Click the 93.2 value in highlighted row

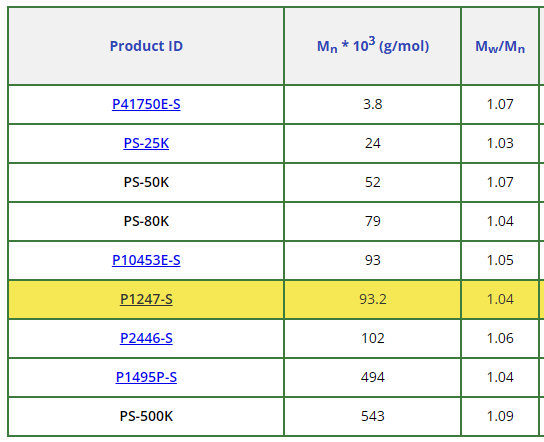(x=373, y=299)
